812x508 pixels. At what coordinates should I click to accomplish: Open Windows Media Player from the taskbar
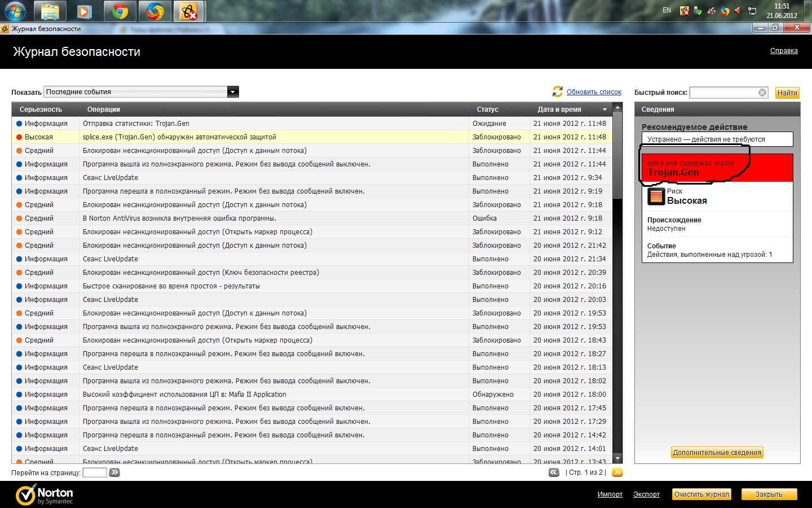[x=85, y=11]
